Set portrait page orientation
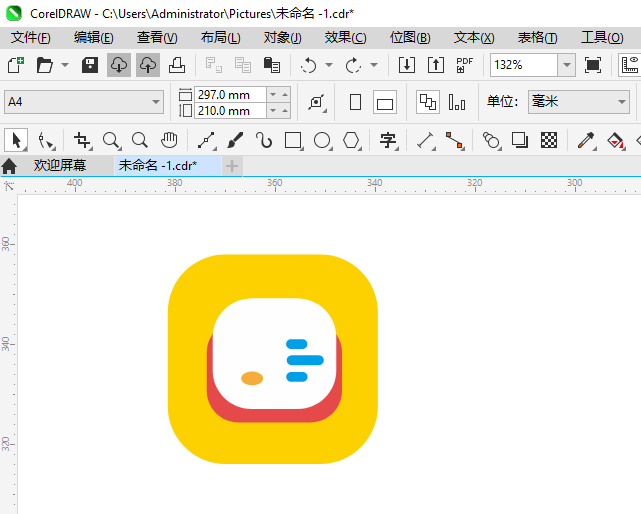This screenshot has height=514, width=641. 356,102
